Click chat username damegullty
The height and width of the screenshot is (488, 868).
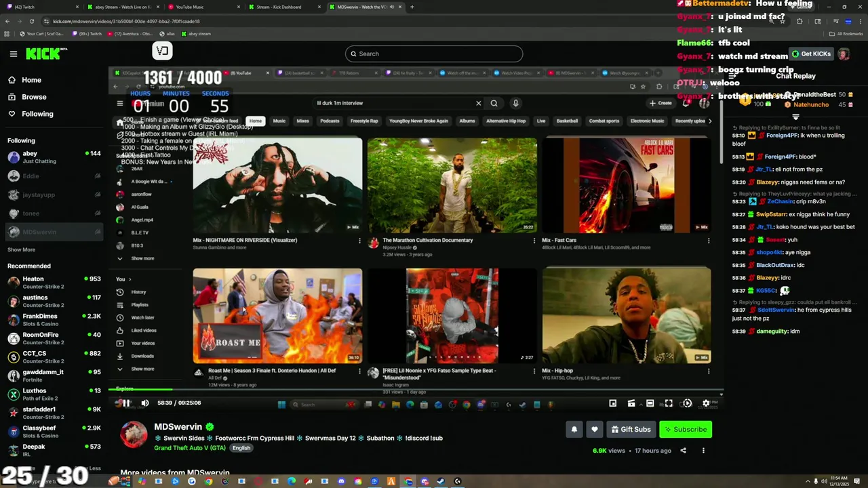point(772,331)
